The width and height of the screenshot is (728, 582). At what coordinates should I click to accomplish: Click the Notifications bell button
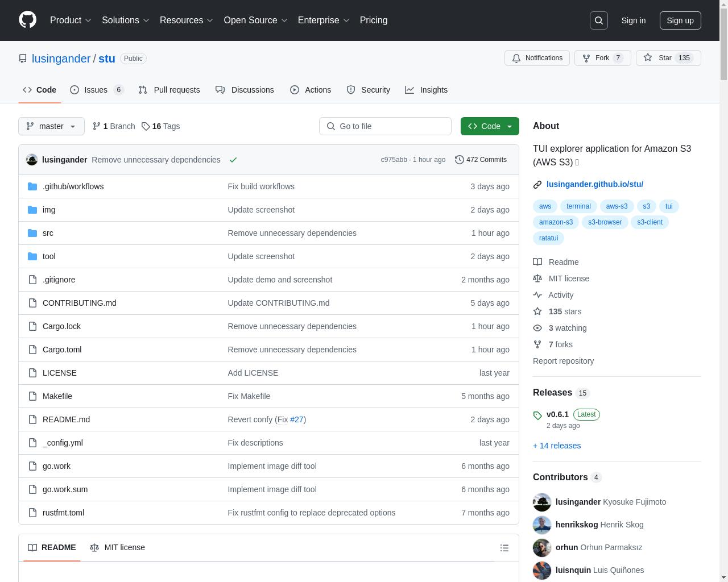537,58
